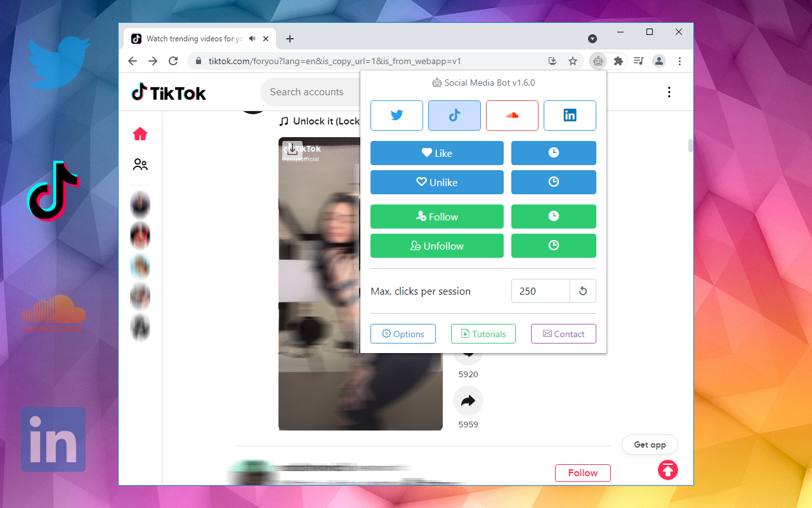The width and height of the screenshot is (812, 508).
Task: Open the Chrome three-dot menu
Action: point(679,61)
